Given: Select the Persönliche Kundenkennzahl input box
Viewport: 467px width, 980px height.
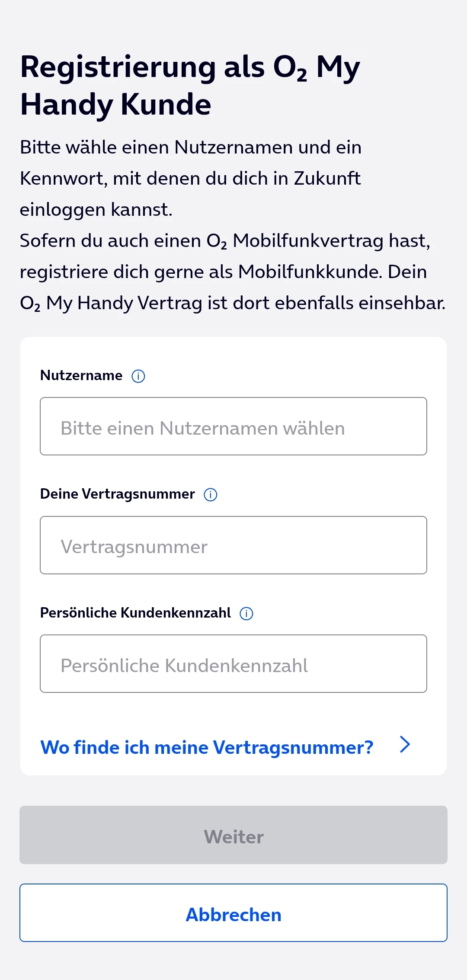Looking at the screenshot, I should (x=233, y=664).
